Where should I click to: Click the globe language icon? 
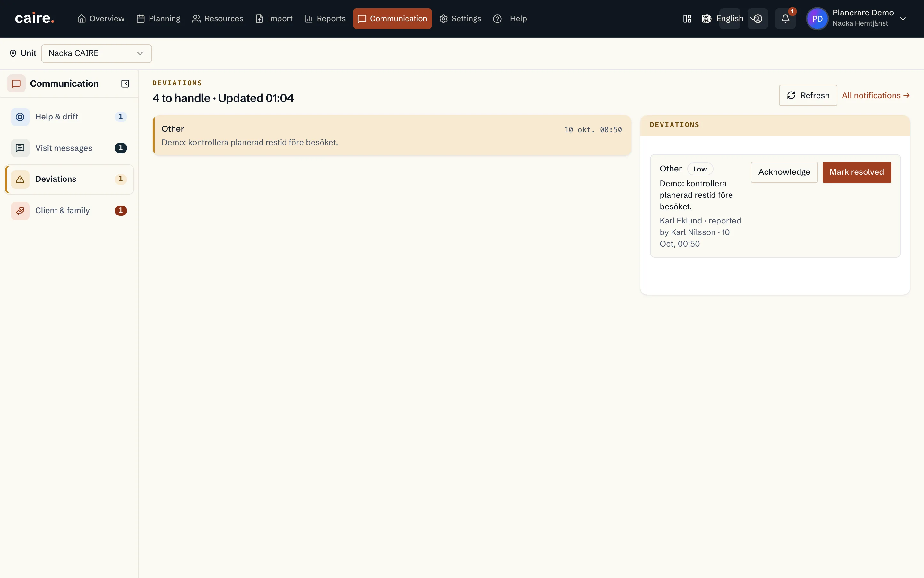(x=706, y=19)
